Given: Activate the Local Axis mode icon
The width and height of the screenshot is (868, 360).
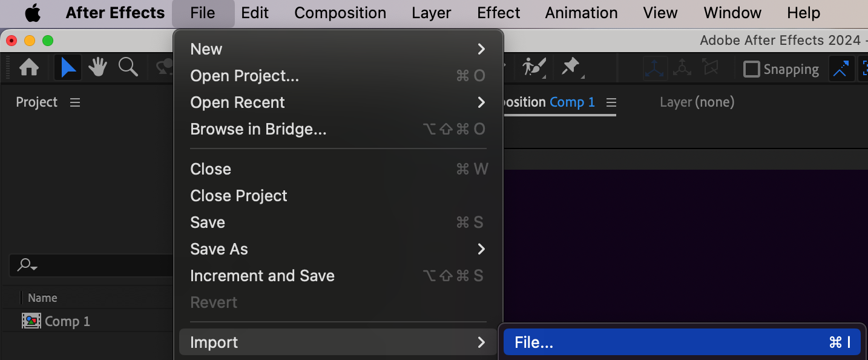Looking at the screenshot, I should (x=655, y=68).
